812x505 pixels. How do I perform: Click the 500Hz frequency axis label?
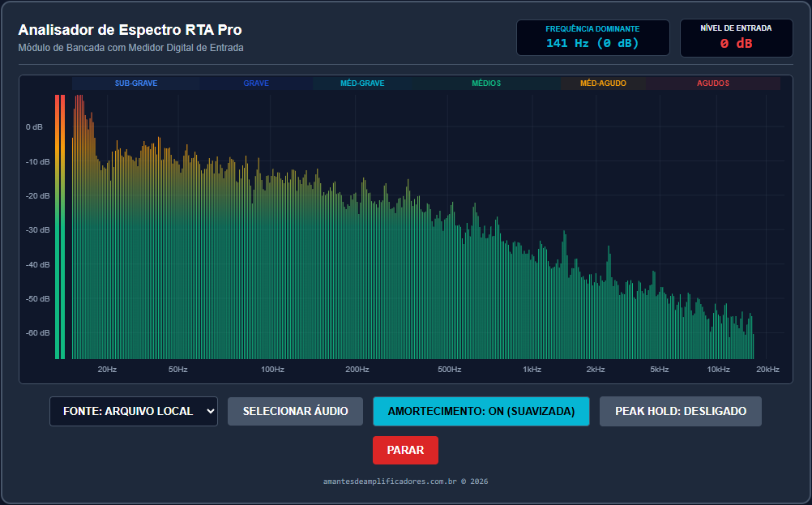(449, 370)
